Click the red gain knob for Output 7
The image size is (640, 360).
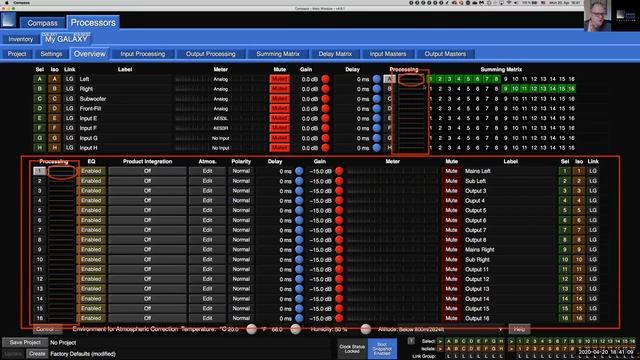coord(339,230)
